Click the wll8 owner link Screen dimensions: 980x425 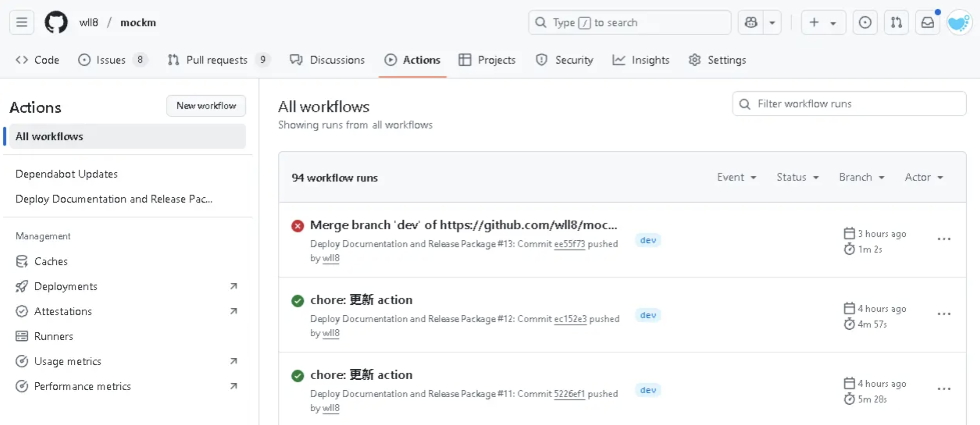(x=89, y=23)
